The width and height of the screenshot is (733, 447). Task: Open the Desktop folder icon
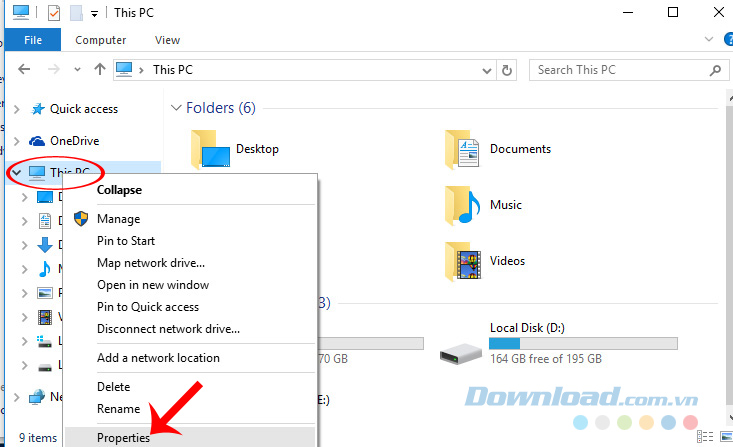(x=210, y=150)
